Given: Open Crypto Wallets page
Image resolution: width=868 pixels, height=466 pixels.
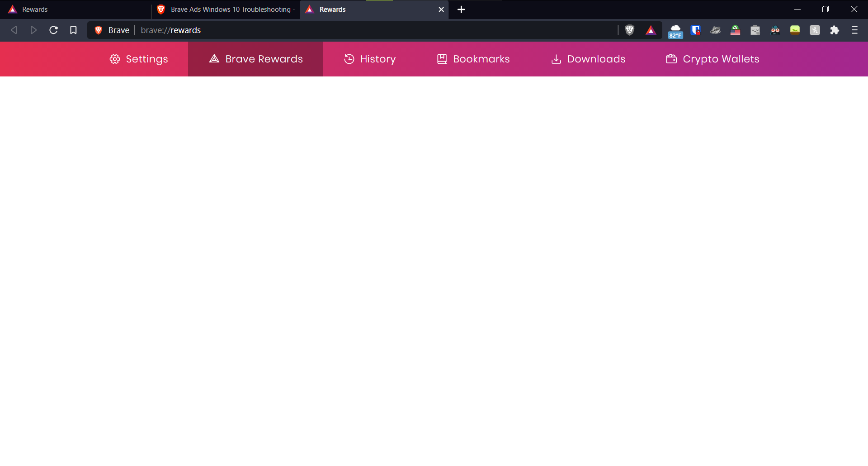Looking at the screenshot, I should (712, 59).
